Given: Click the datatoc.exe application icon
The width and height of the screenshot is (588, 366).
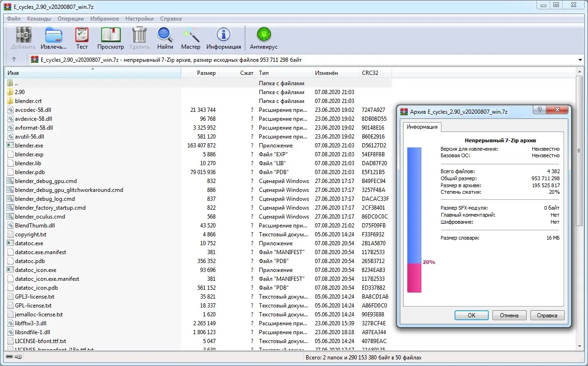Looking at the screenshot, I should coord(11,243).
